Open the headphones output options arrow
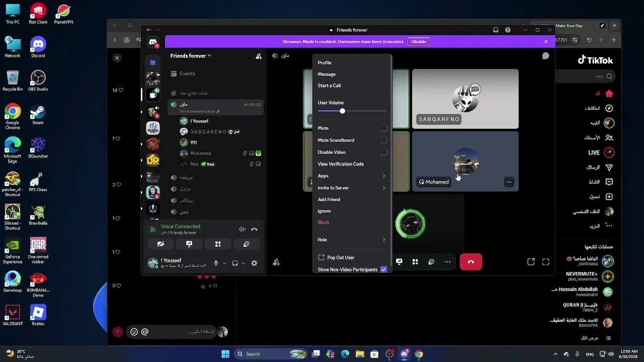Screen dimensions: 644x362 244,263
